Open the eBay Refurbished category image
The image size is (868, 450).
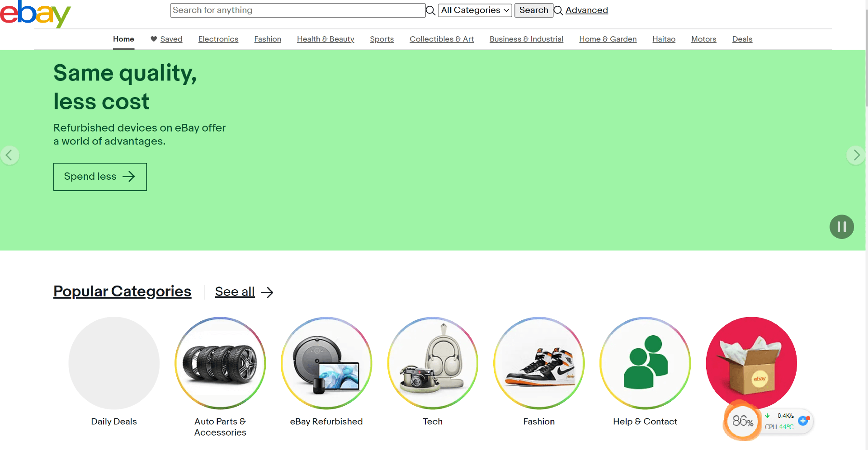click(x=326, y=363)
